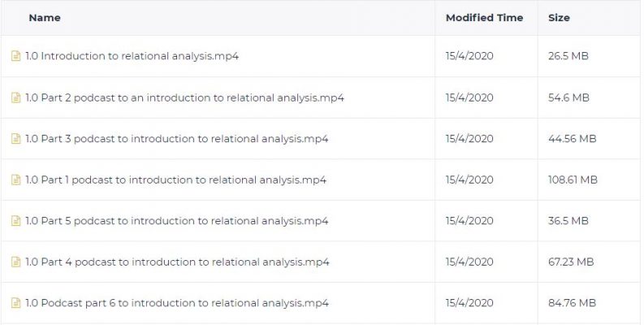Open Part 1 podcast to introduction file
This screenshot has width=644, height=325.
[175, 180]
